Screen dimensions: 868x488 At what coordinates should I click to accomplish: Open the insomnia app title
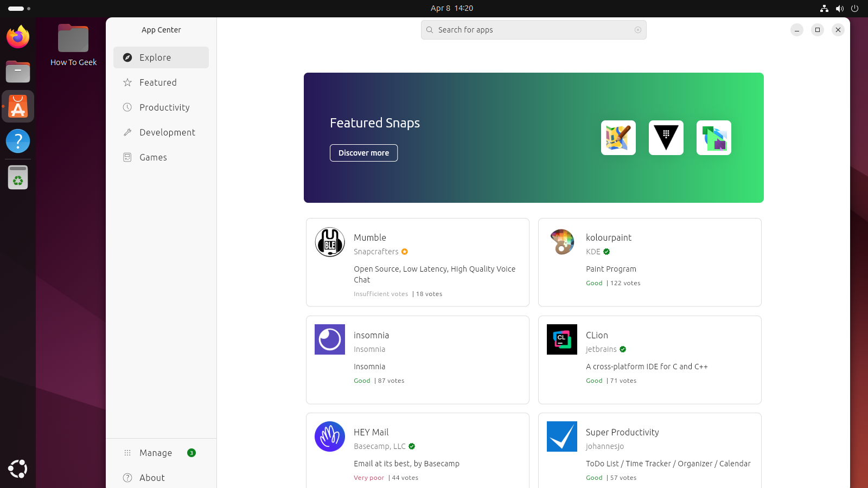[371, 335]
